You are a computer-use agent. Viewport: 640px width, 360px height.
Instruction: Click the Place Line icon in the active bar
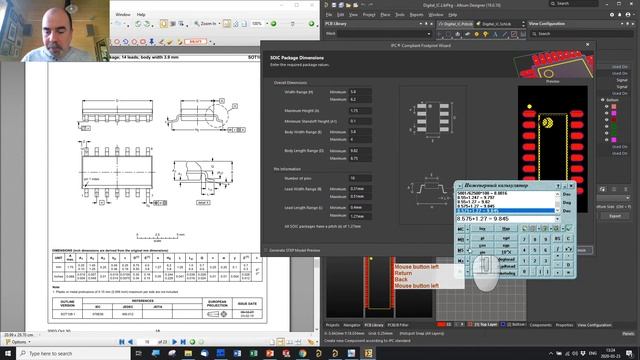pyautogui.click(x=504, y=35)
